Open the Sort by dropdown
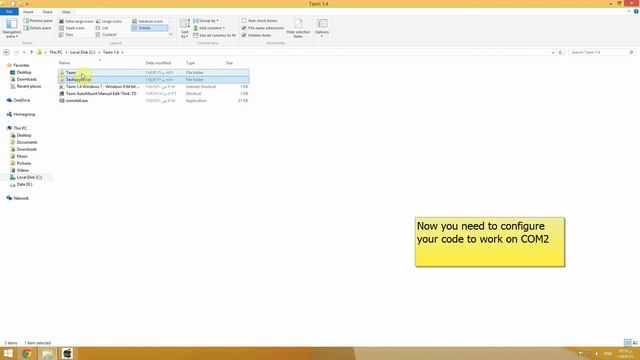This screenshot has width=640, height=360. click(185, 28)
